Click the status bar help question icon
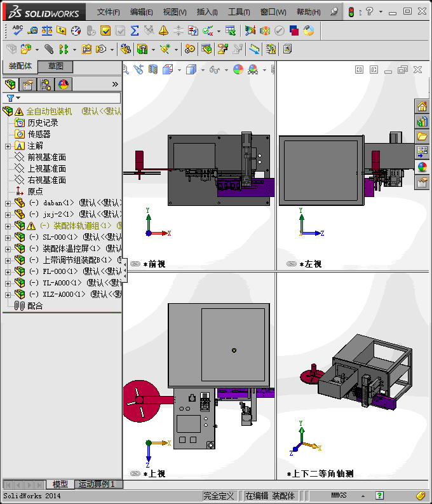 click(379, 495)
